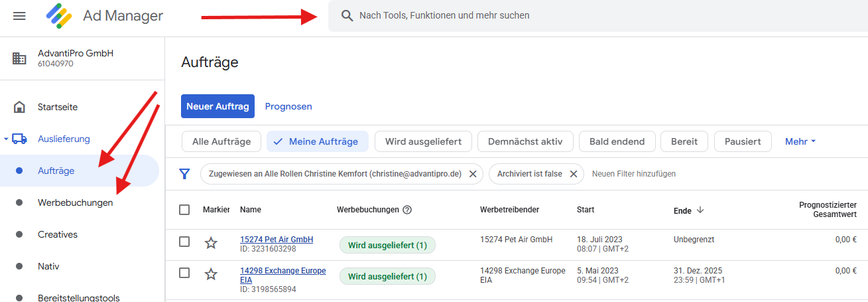Viewport: 868px width, 302px height.
Task: Click Neuen Filter hinzufügen field
Action: (634, 174)
